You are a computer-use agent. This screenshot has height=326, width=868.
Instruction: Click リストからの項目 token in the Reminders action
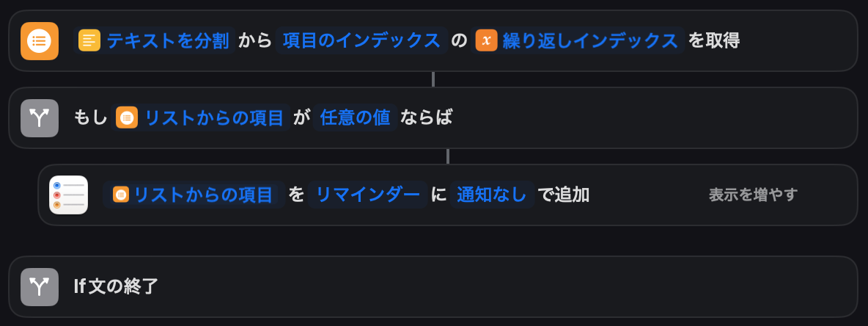(x=203, y=195)
